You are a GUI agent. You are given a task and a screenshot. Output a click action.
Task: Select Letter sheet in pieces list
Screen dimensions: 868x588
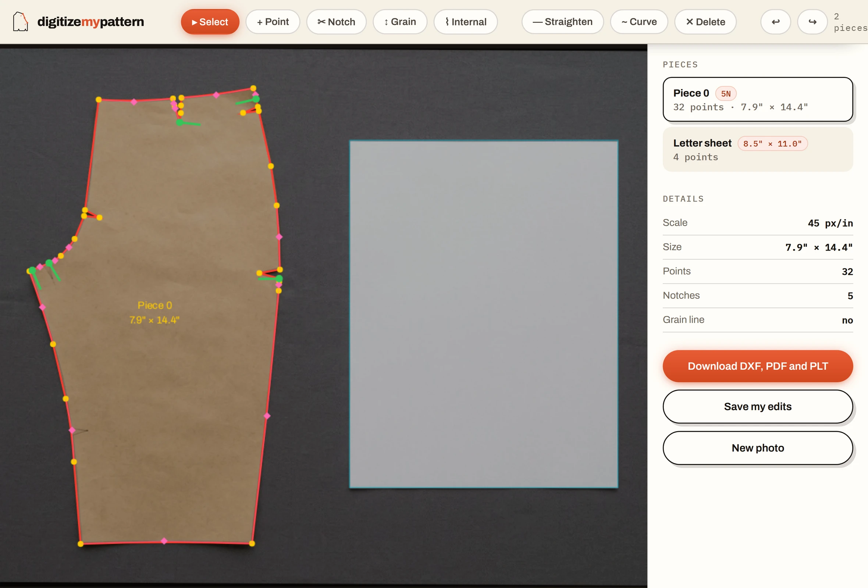757,149
